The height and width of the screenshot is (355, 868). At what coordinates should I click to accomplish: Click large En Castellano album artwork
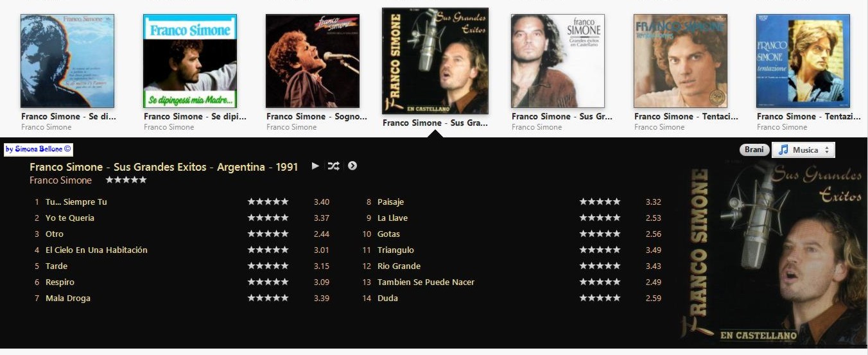tap(772, 255)
